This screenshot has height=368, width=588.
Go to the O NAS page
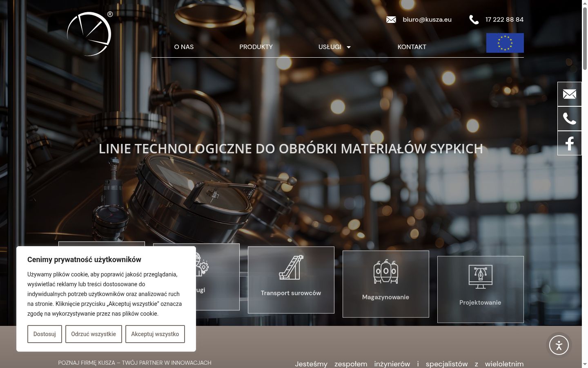click(184, 47)
